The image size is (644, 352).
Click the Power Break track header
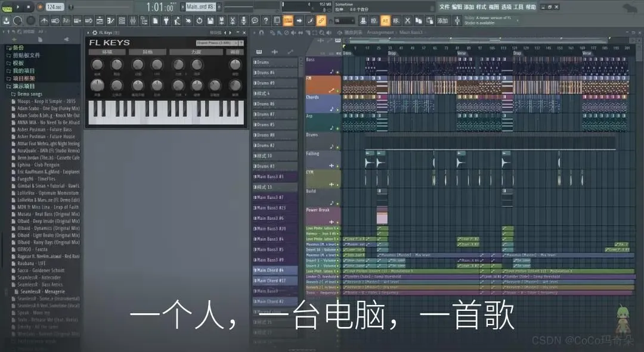(x=323, y=216)
